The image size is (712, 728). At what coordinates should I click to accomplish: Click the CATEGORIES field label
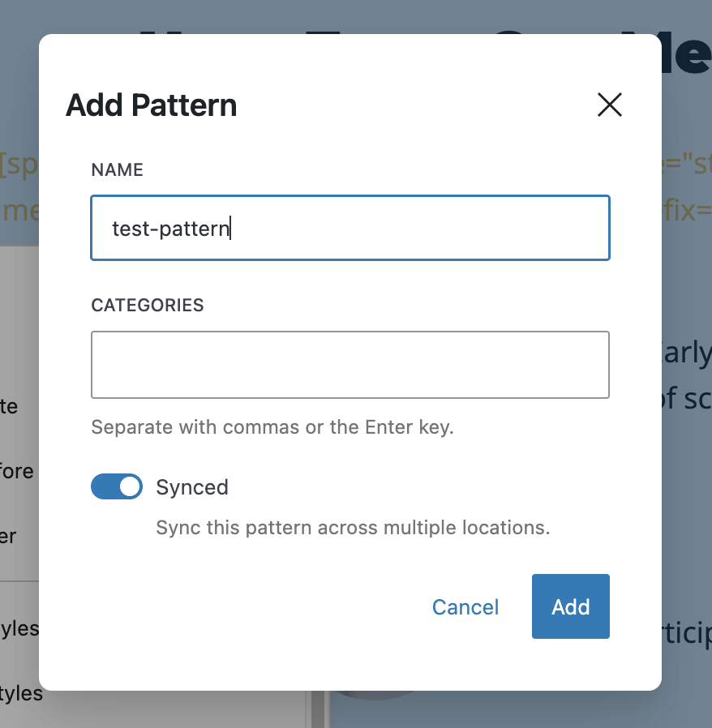pyautogui.click(x=148, y=306)
